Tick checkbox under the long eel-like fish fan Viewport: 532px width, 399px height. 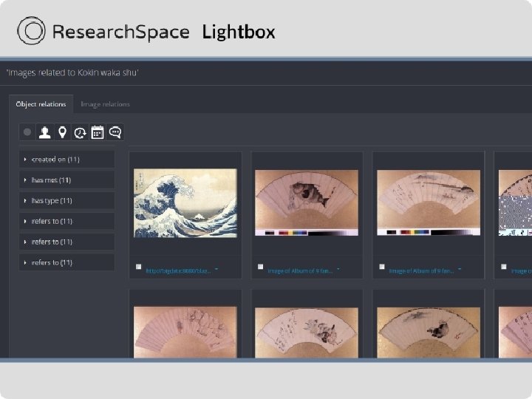(x=382, y=267)
